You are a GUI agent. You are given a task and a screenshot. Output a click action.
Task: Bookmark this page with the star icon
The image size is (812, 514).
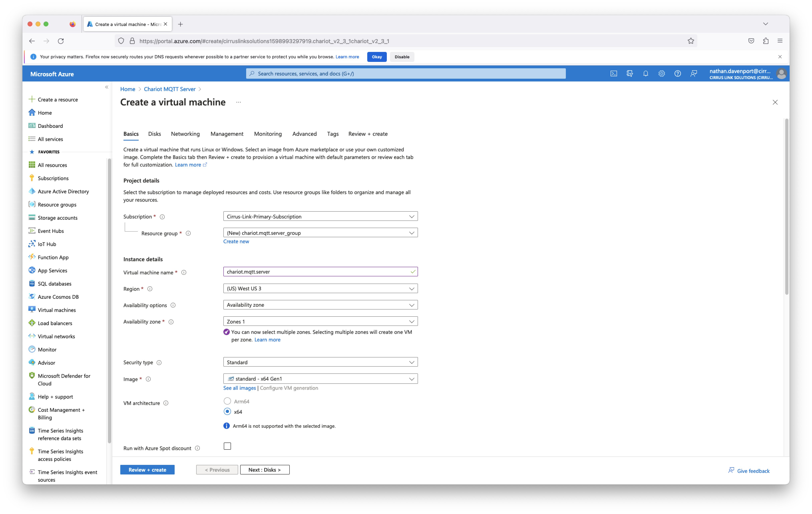coord(691,41)
